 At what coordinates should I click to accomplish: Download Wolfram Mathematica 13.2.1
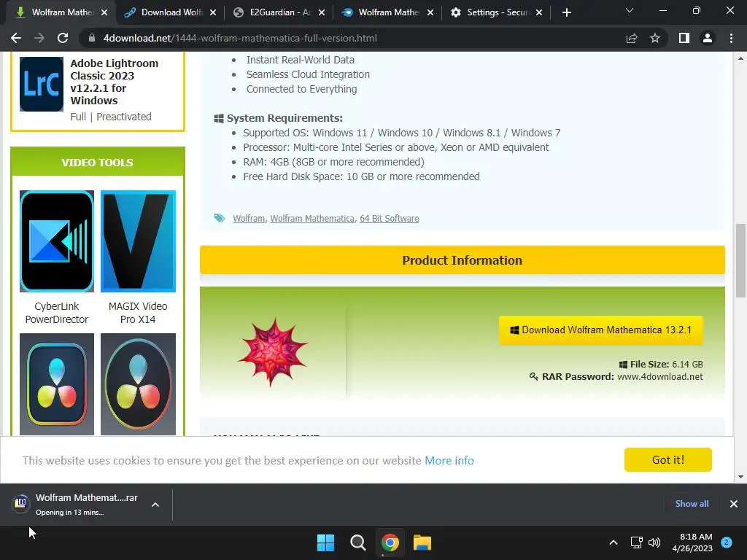[601, 330]
